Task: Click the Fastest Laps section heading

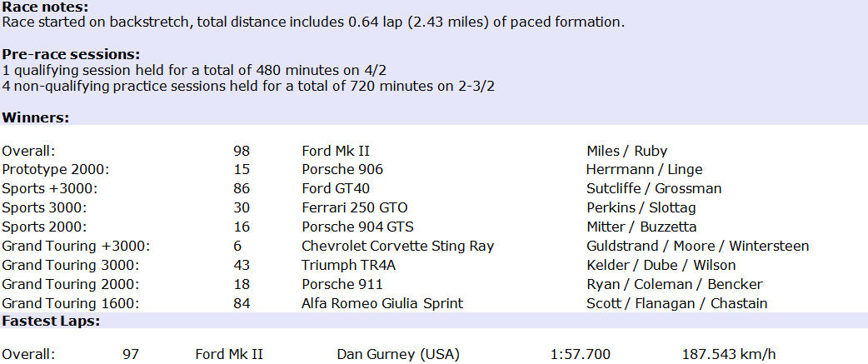Action: click(x=51, y=321)
